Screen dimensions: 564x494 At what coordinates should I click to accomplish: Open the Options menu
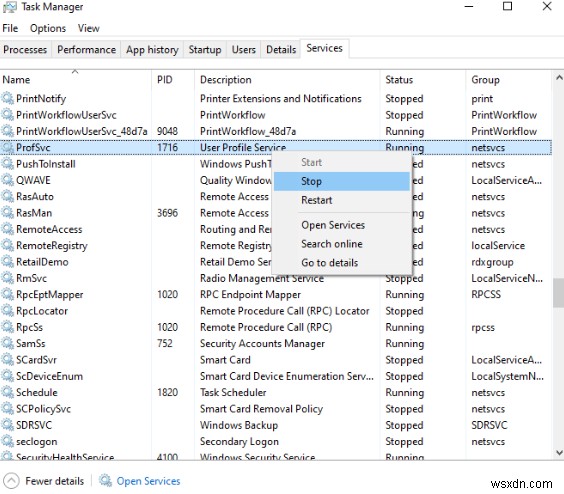click(x=48, y=28)
